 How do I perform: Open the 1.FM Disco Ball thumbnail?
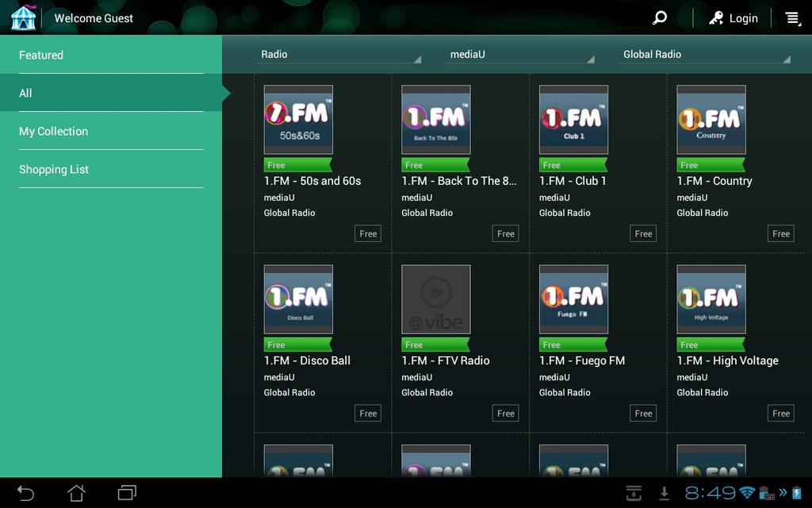click(x=298, y=299)
